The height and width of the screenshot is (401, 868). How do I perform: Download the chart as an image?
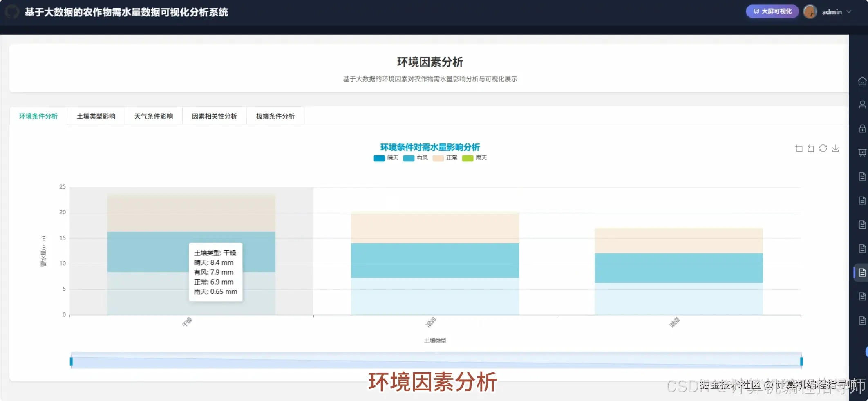(x=835, y=148)
